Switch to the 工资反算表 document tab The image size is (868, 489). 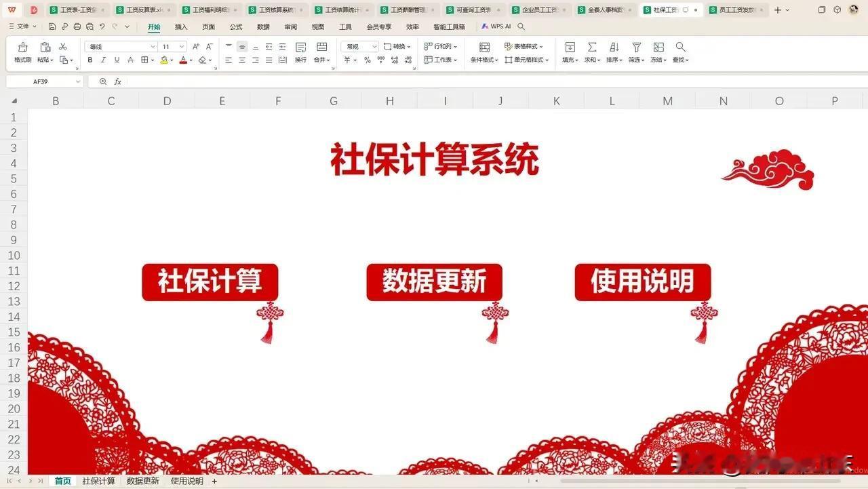point(144,9)
